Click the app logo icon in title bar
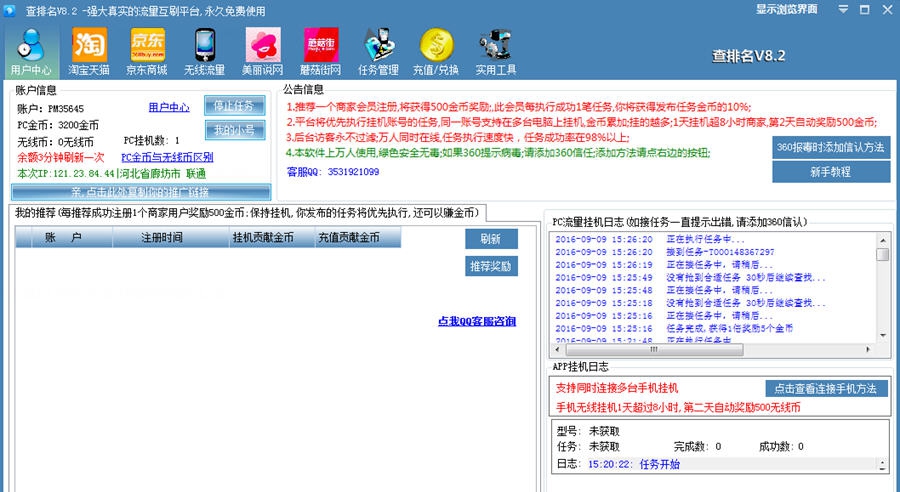The image size is (900, 492). point(9,10)
